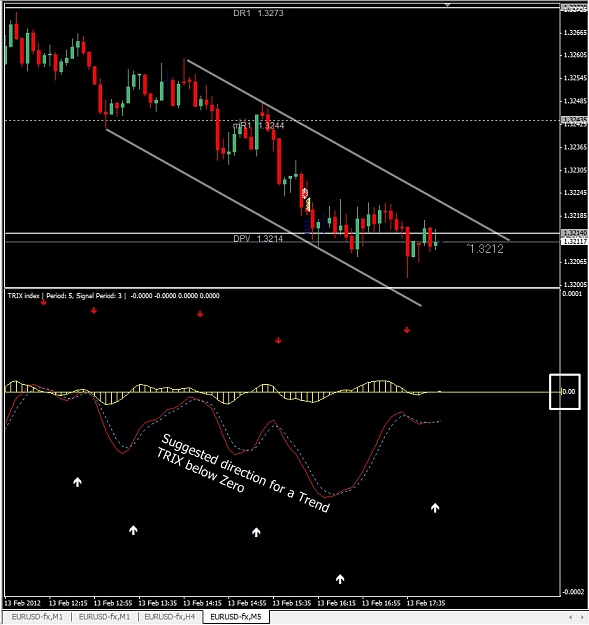589x625 pixels.
Task: Click the 13 Feb 16:55 time label
Action: [x=381, y=603]
